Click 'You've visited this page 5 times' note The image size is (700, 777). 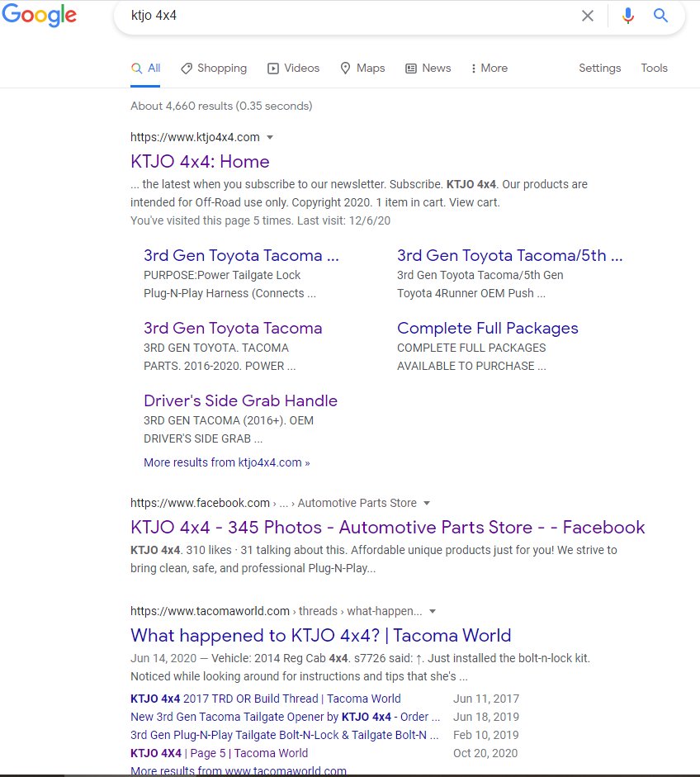pyautogui.click(x=260, y=220)
